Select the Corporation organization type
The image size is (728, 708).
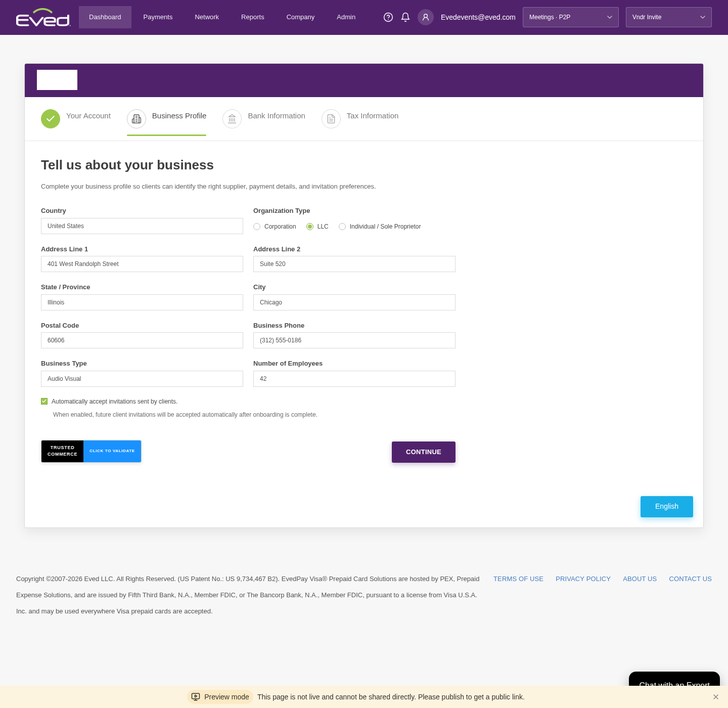[257, 227]
